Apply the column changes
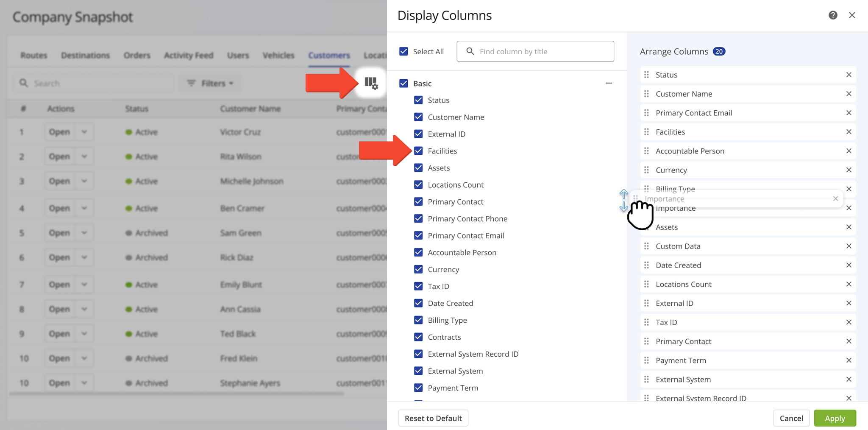The image size is (868, 430). 835,418
